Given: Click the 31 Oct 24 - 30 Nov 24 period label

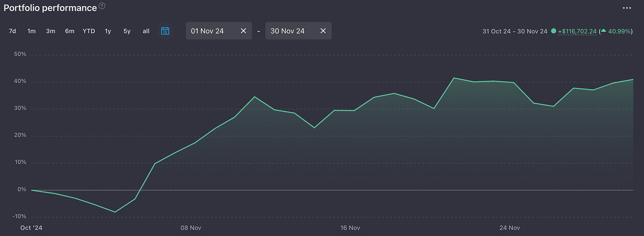Looking at the screenshot, I should (515, 31).
